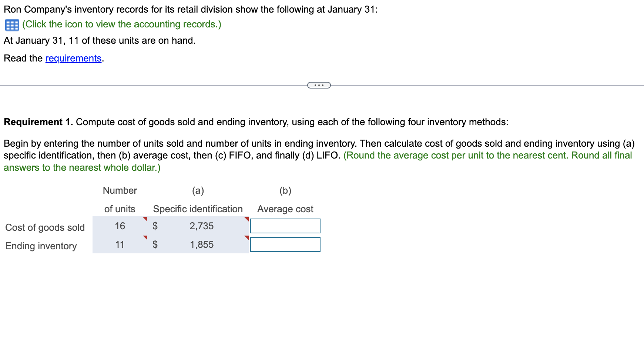Select the 1,855 specific identification value
This screenshot has height=343, width=644.
point(201,244)
